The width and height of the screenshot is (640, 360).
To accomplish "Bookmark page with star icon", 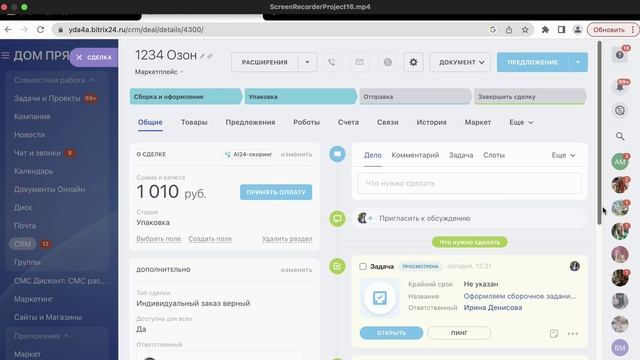I will tap(525, 29).
